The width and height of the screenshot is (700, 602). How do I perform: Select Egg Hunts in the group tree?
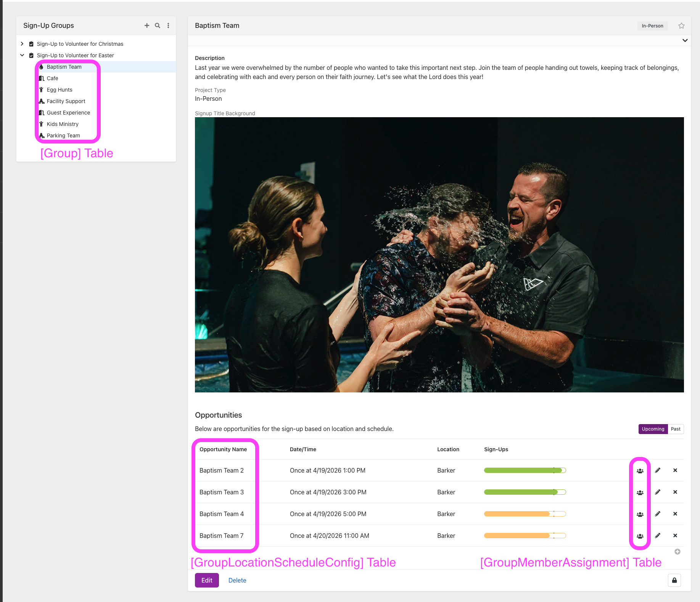[60, 90]
